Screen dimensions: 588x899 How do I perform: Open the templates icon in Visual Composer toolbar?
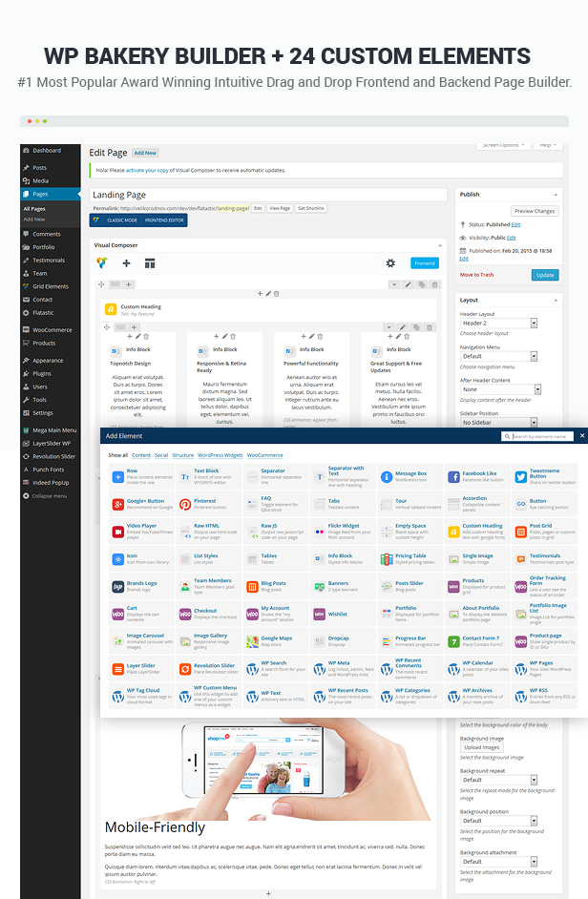(x=150, y=262)
